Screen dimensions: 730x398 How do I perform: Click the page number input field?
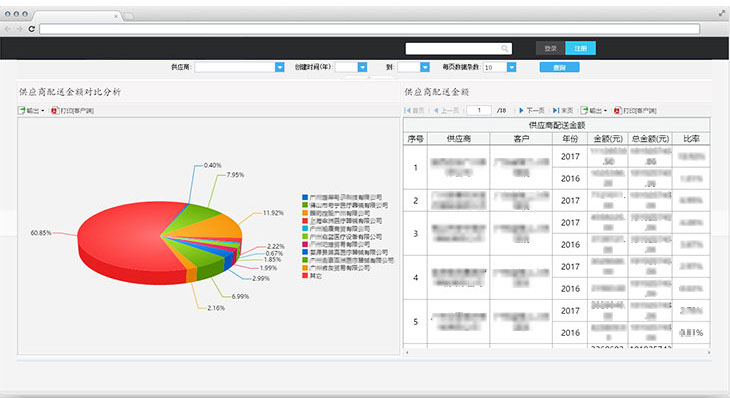[x=479, y=110]
